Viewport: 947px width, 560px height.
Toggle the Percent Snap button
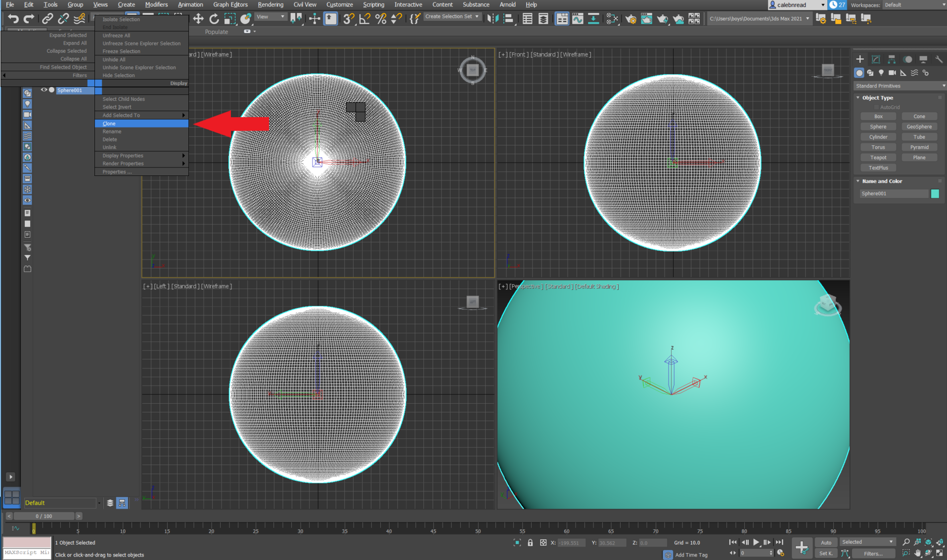[x=381, y=19]
